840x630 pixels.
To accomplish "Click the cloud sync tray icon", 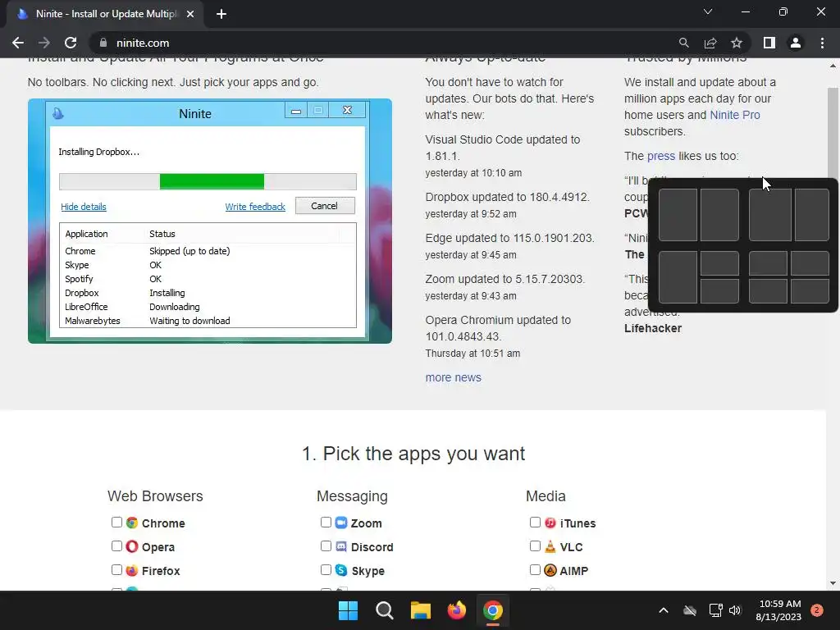I will [x=690, y=610].
